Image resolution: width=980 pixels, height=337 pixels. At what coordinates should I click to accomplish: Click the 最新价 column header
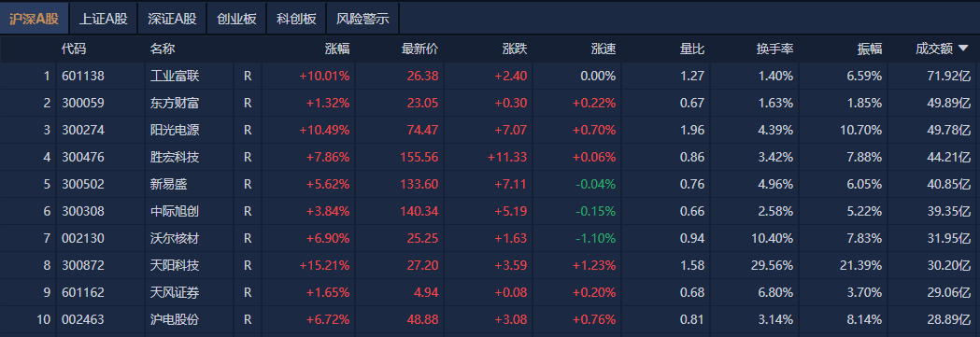(x=419, y=49)
